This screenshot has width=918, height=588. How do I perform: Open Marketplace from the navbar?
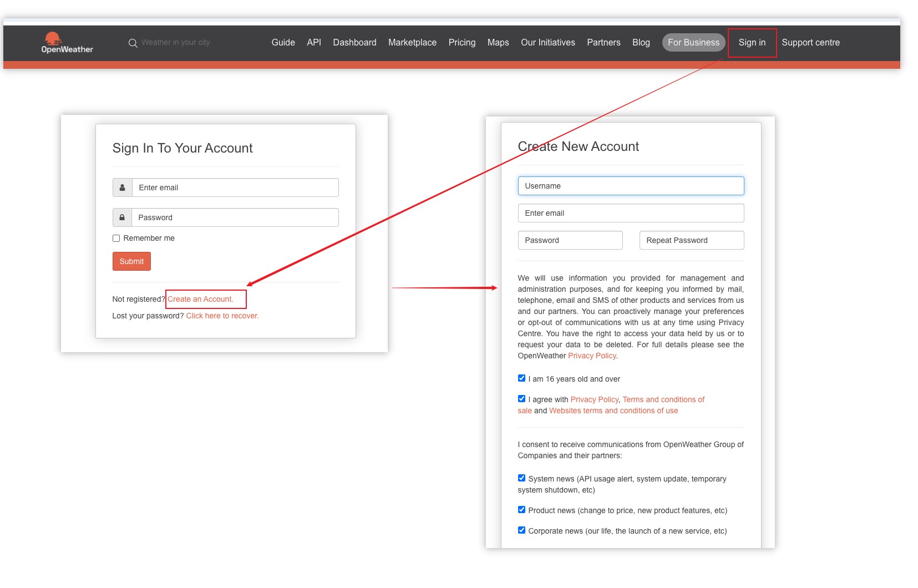412,42
